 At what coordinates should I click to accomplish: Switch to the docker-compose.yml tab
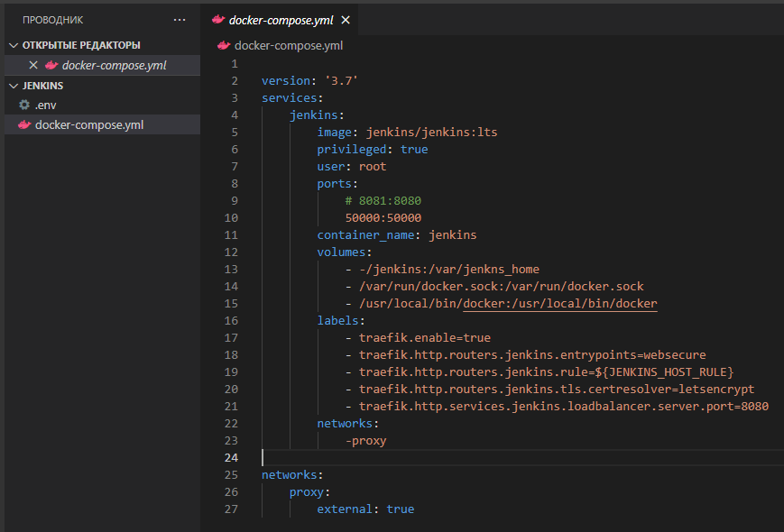coord(280,19)
